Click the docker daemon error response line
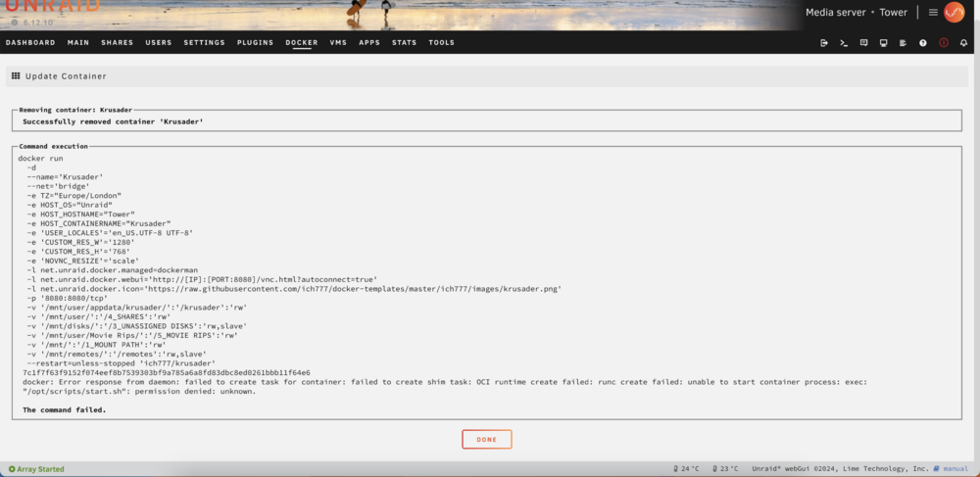Screen dimensions: 980x477 [445, 382]
